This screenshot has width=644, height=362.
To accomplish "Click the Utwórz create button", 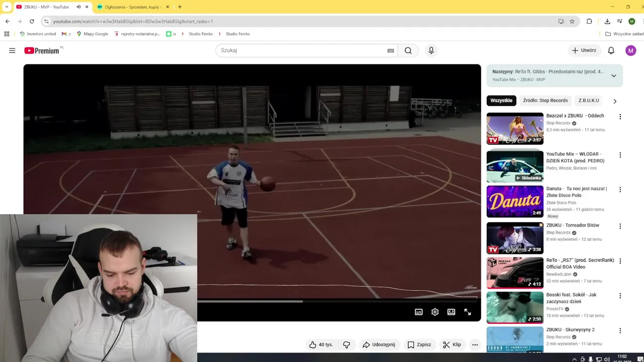I will [x=584, y=50].
